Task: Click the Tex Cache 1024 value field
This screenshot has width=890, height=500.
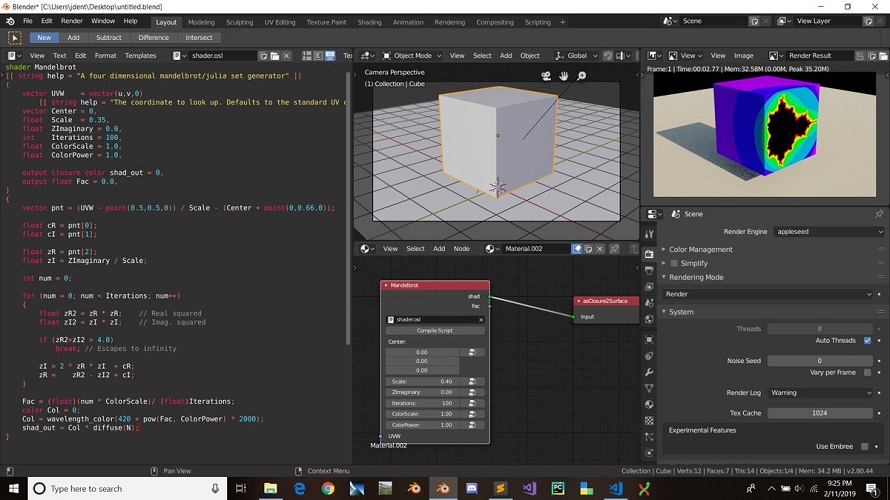Action: (820, 413)
